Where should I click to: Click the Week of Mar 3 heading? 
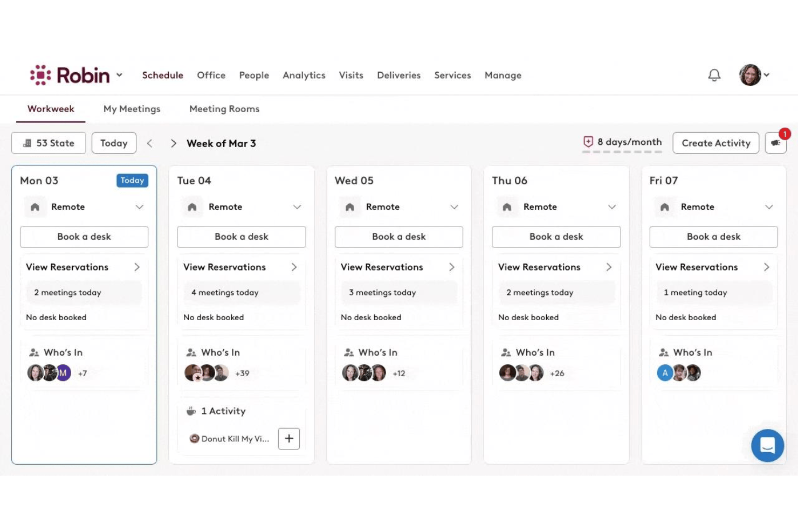tap(221, 143)
